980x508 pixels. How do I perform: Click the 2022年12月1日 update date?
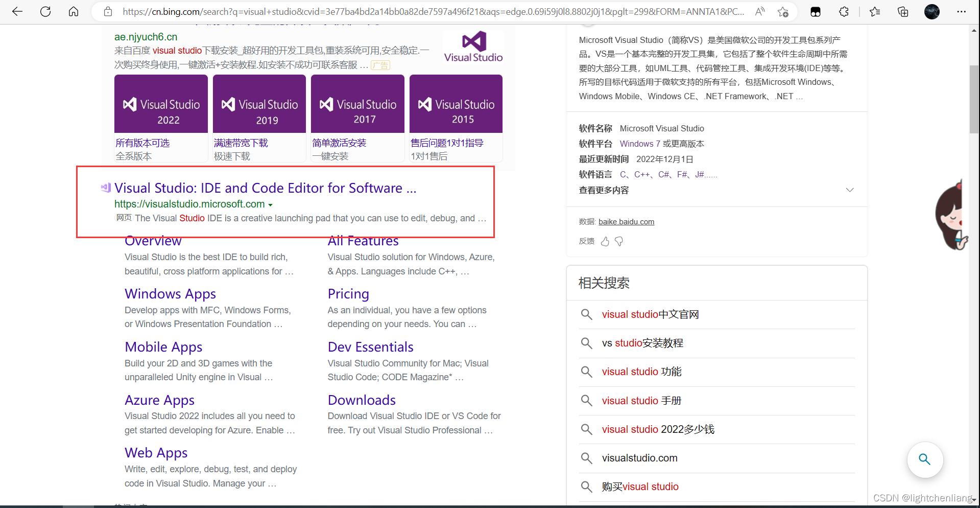point(664,159)
